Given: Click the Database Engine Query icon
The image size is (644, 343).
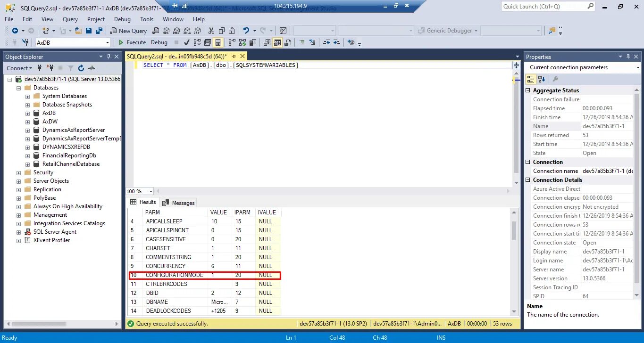Looking at the screenshot, I should coord(156,31).
